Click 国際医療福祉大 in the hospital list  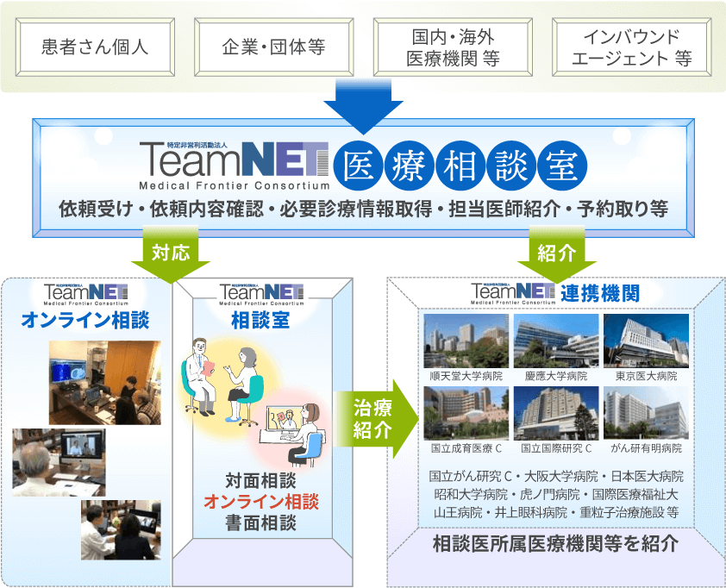[x=635, y=495]
